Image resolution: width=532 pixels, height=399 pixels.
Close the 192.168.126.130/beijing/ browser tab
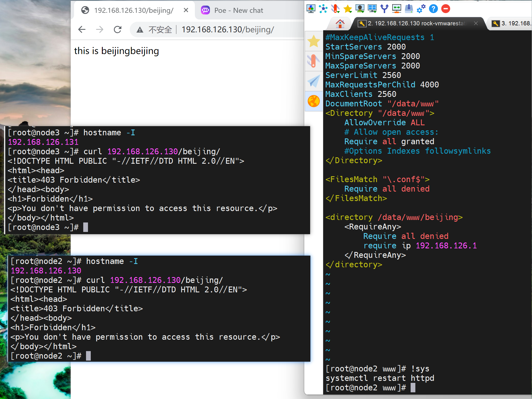point(186,10)
